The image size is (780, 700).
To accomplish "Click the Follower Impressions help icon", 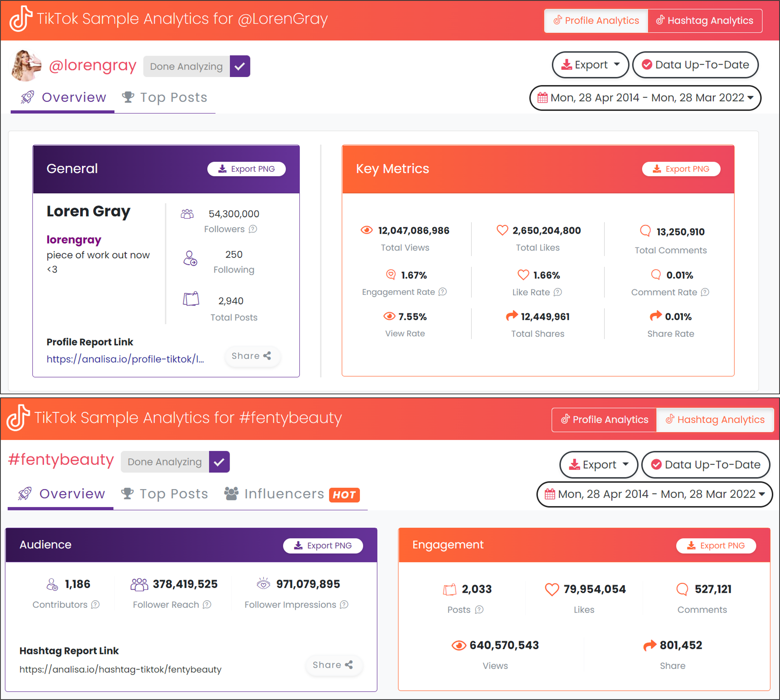I will (x=344, y=605).
